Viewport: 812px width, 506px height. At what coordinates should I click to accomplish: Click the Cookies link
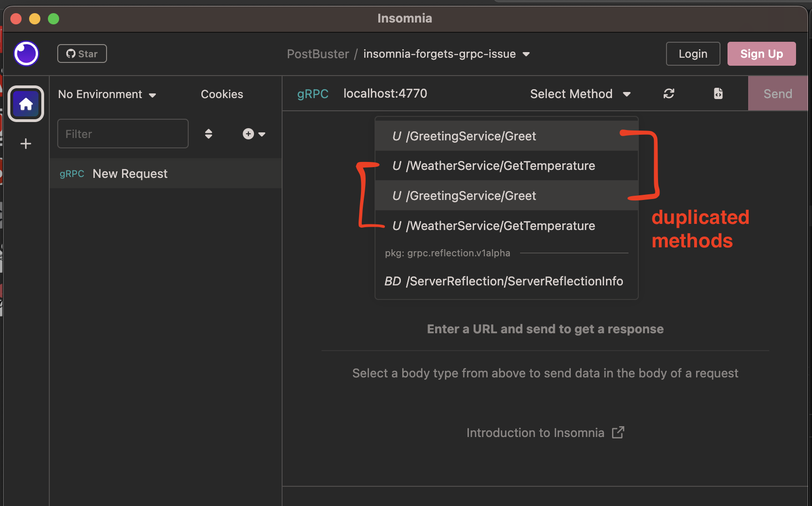222,94
